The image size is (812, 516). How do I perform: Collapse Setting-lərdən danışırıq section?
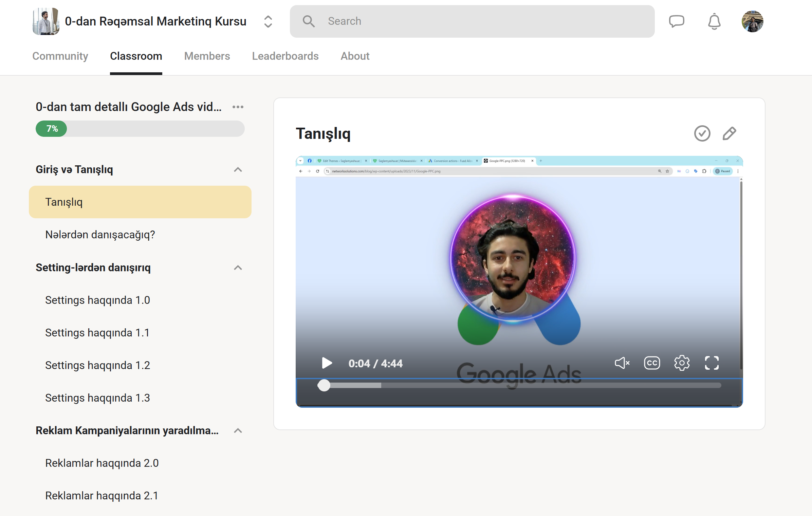click(238, 268)
